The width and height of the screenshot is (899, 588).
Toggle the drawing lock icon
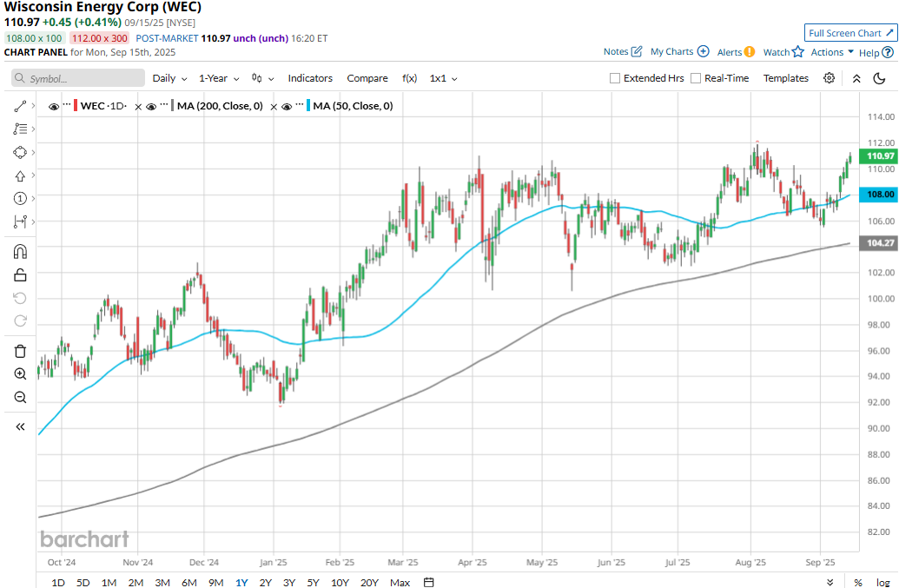[x=20, y=275]
